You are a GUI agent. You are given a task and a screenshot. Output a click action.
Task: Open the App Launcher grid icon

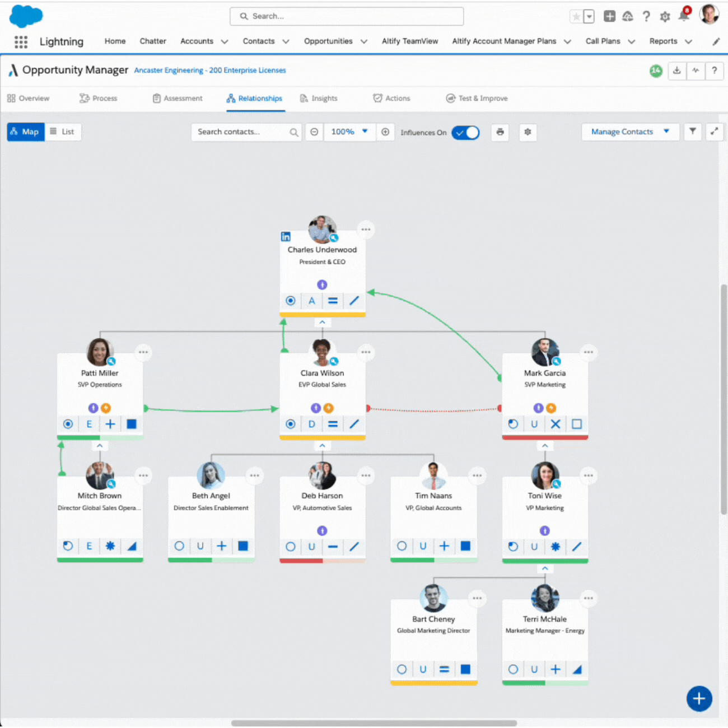21,41
